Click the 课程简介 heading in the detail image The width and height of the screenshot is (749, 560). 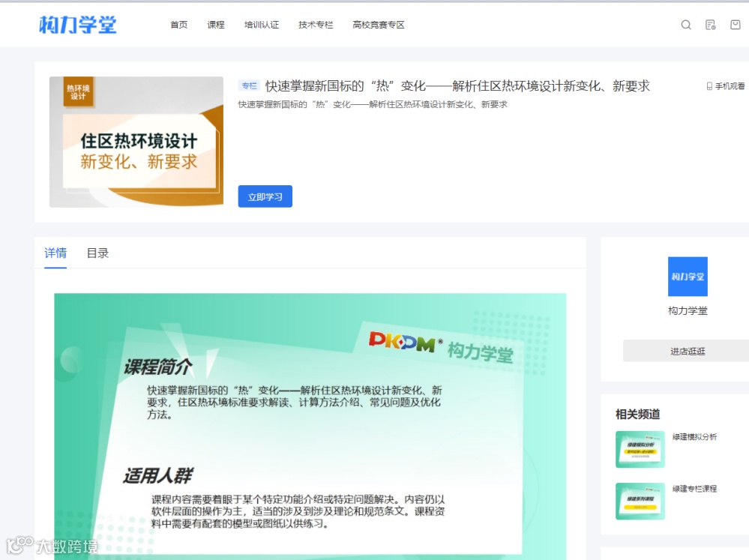[157, 367]
